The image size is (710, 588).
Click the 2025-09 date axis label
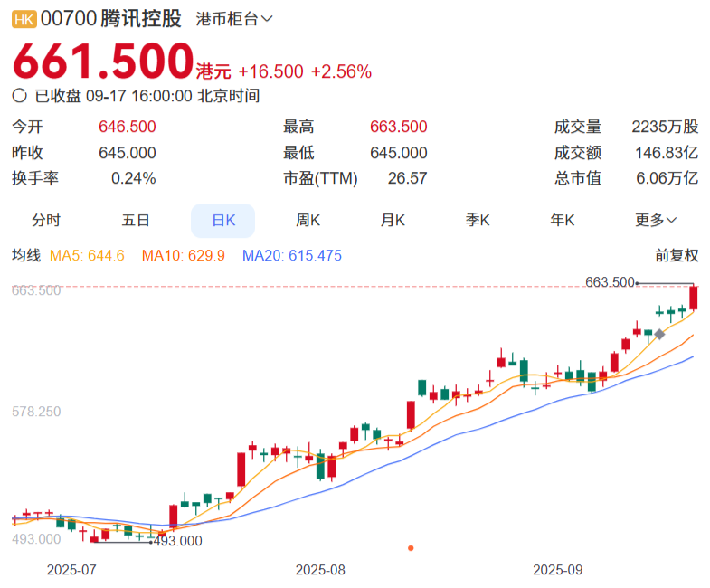pyautogui.click(x=558, y=570)
